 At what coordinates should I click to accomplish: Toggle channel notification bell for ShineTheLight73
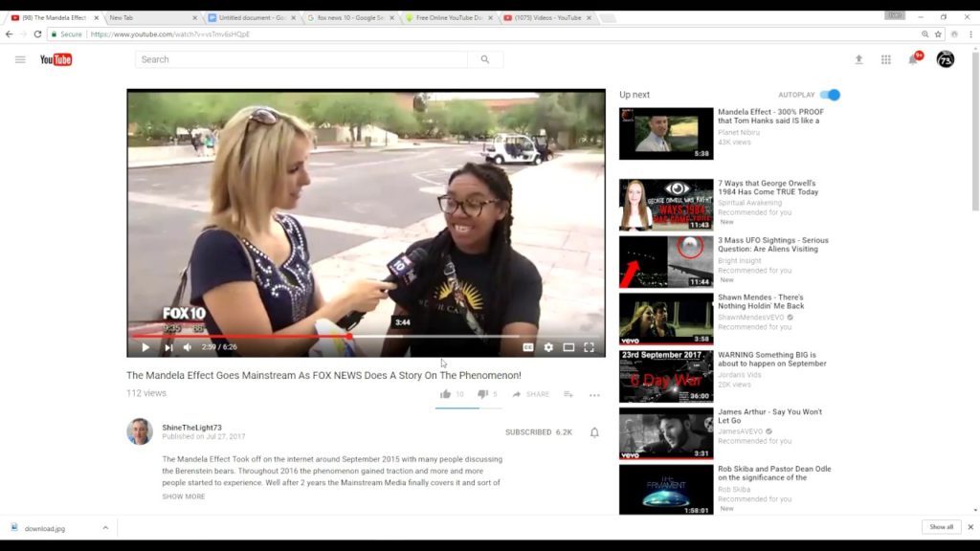tap(594, 432)
